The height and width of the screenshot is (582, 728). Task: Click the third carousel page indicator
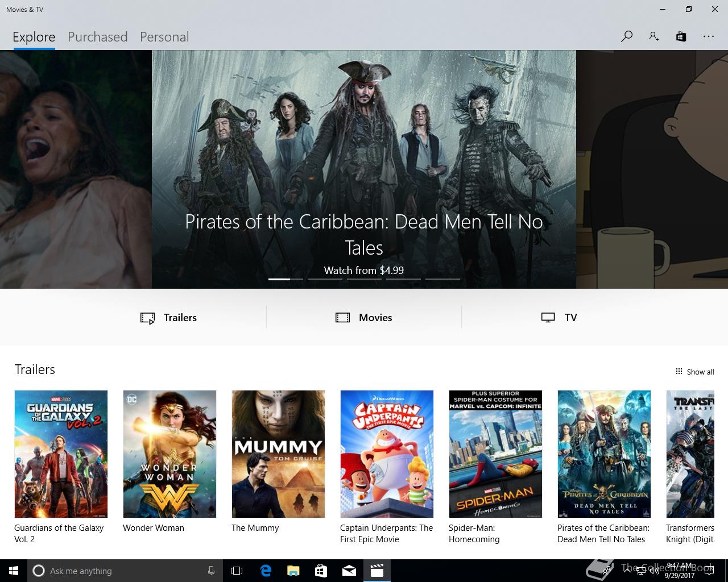364,279
